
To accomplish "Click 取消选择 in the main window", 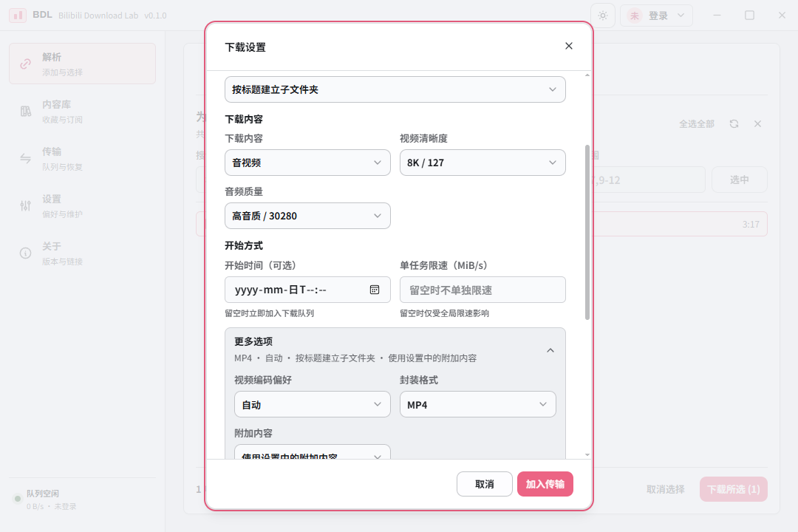I will pos(665,489).
